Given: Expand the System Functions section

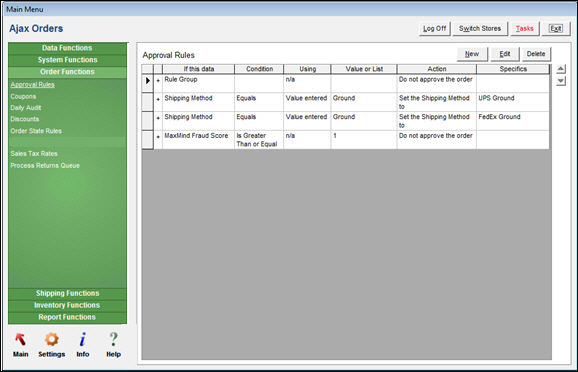Looking at the screenshot, I should 67,60.
